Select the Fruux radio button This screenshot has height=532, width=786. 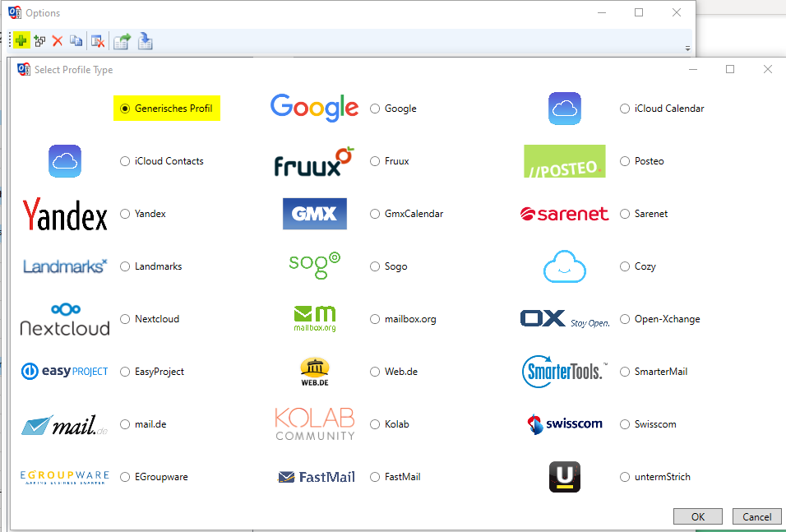pyautogui.click(x=375, y=161)
